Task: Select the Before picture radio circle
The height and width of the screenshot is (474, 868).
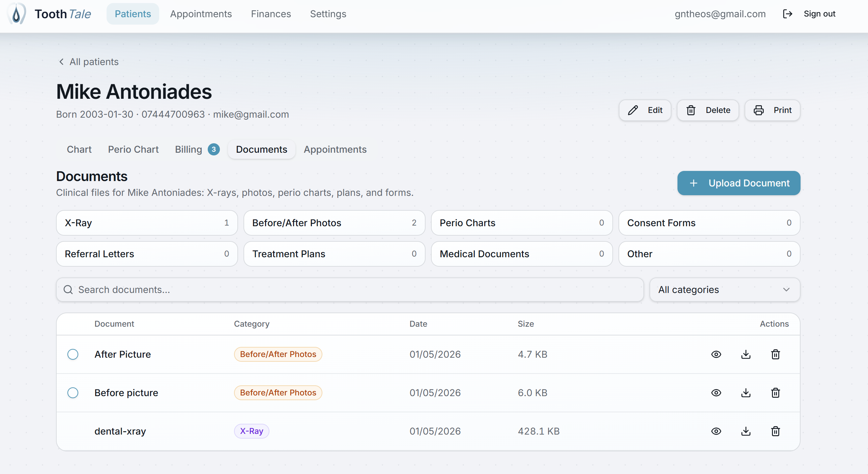Action: (x=73, y=393)
